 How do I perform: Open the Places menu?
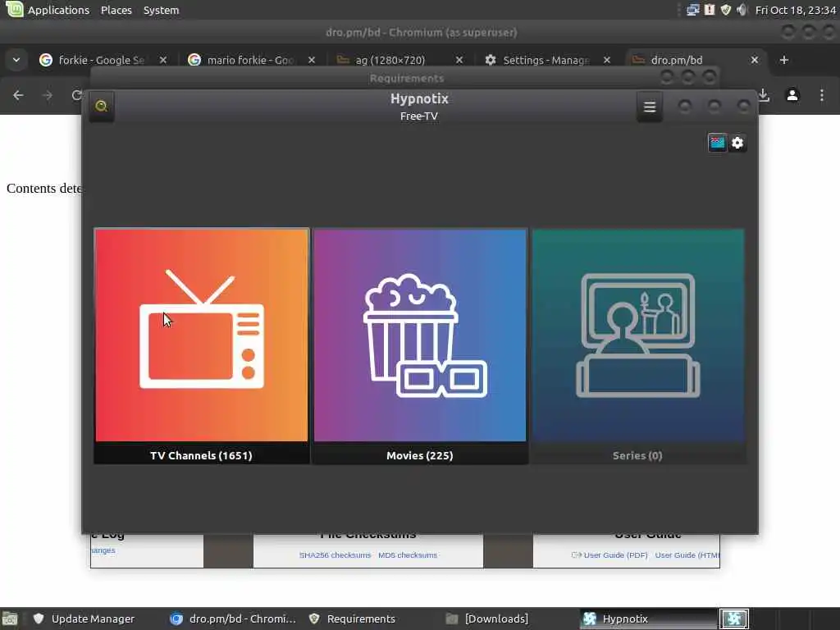click(116, 10)
